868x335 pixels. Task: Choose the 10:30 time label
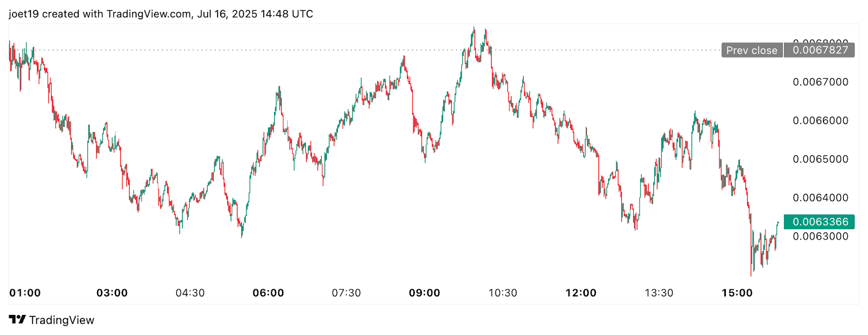tap(502, 293)
